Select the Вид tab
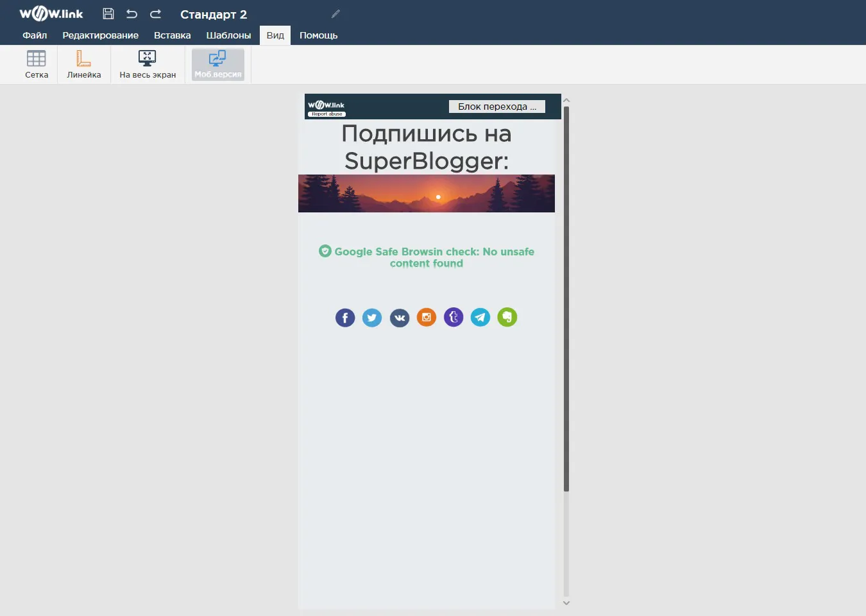 [x=275, y=35]
